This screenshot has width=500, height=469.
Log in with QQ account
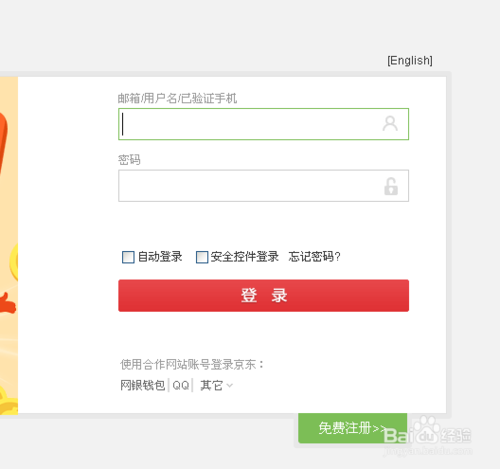(x=181, y=386)
